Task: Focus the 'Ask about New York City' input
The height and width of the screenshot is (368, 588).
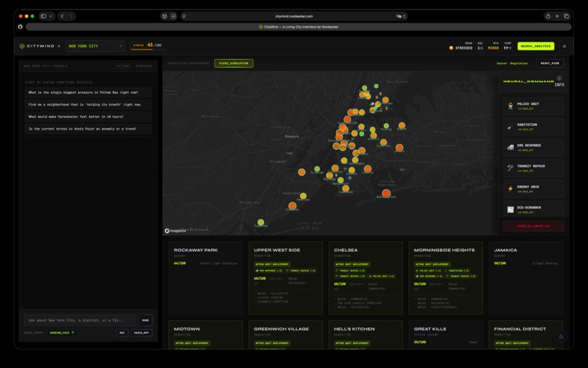Action: click(80, 321)
